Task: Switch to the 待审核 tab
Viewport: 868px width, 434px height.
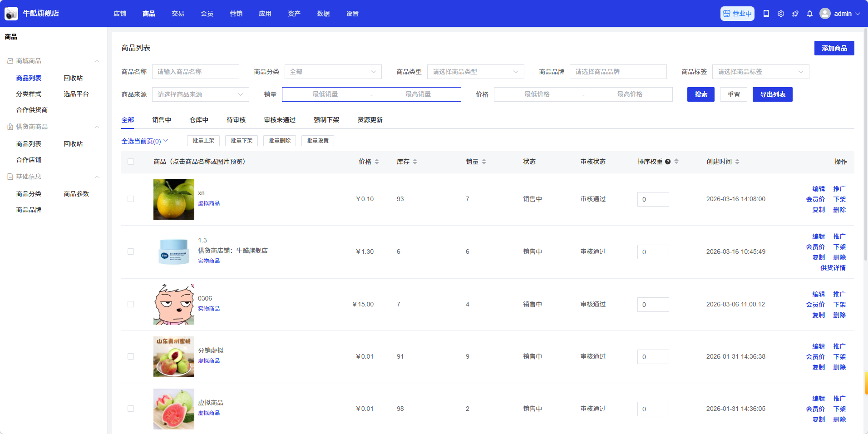Action: [236, 120]
